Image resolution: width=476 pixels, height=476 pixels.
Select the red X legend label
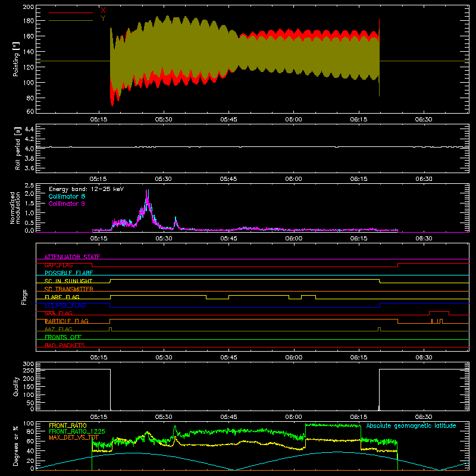pos(103,10)
